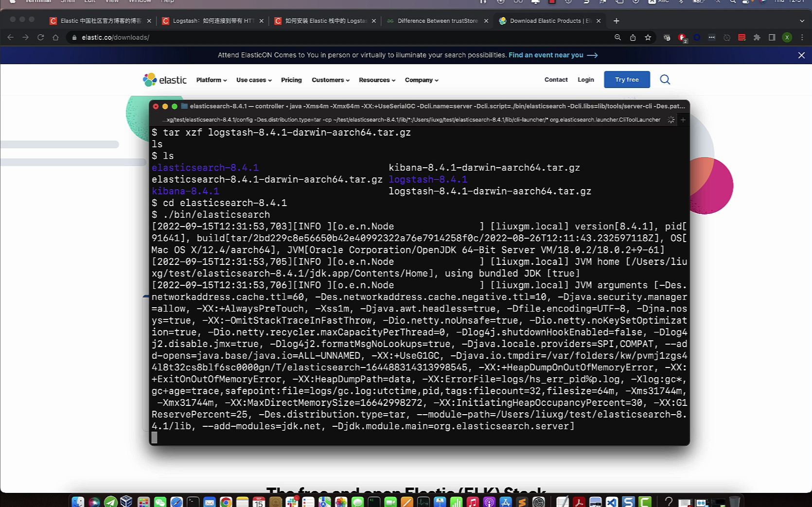This screenshot has height=507, width=812.
Task: Open the Pricing page link
Action: (x=291, y=80)
